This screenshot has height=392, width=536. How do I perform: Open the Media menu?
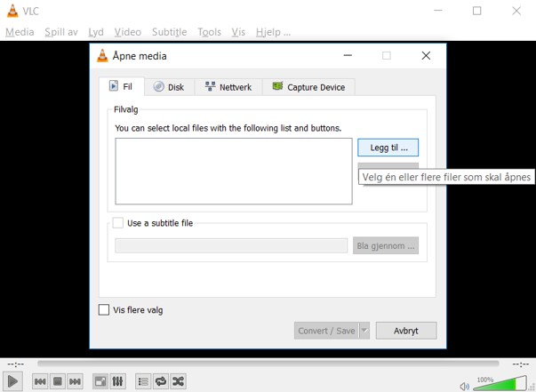[20, 32]
